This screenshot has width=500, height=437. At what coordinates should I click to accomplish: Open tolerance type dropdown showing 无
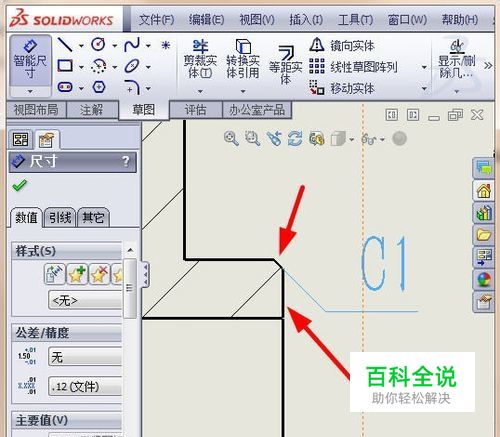(85, 357)
